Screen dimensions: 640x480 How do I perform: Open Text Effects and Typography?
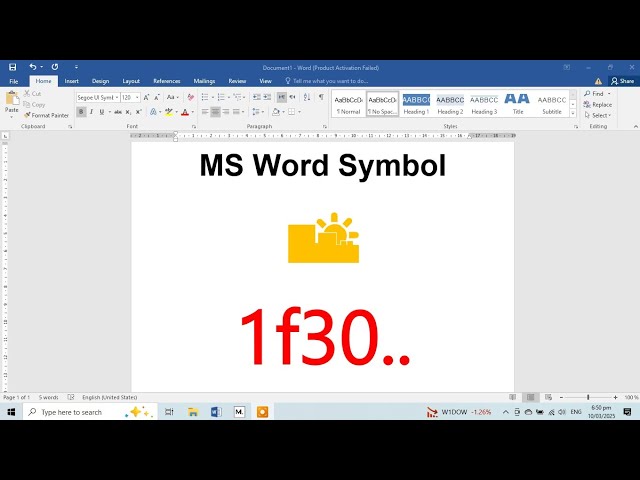[153, 112]
